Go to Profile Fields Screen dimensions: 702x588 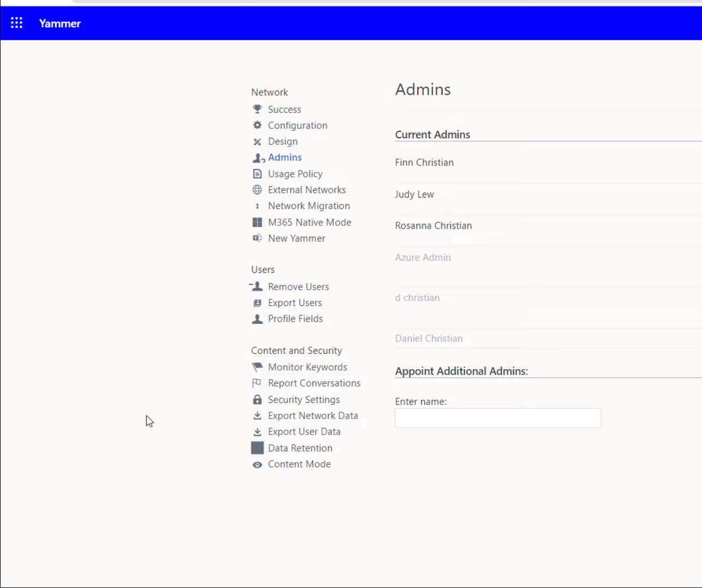coord(295,318)
